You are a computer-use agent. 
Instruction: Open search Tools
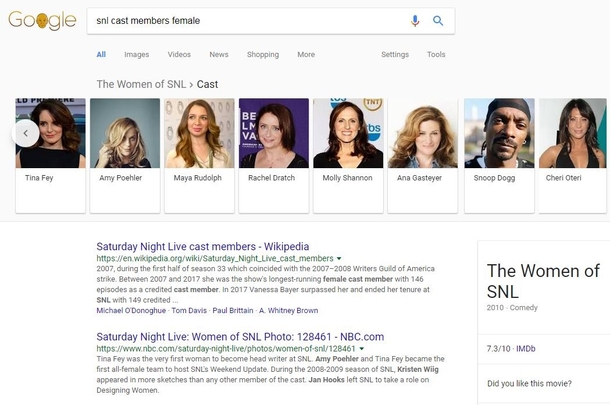point(436,54)
